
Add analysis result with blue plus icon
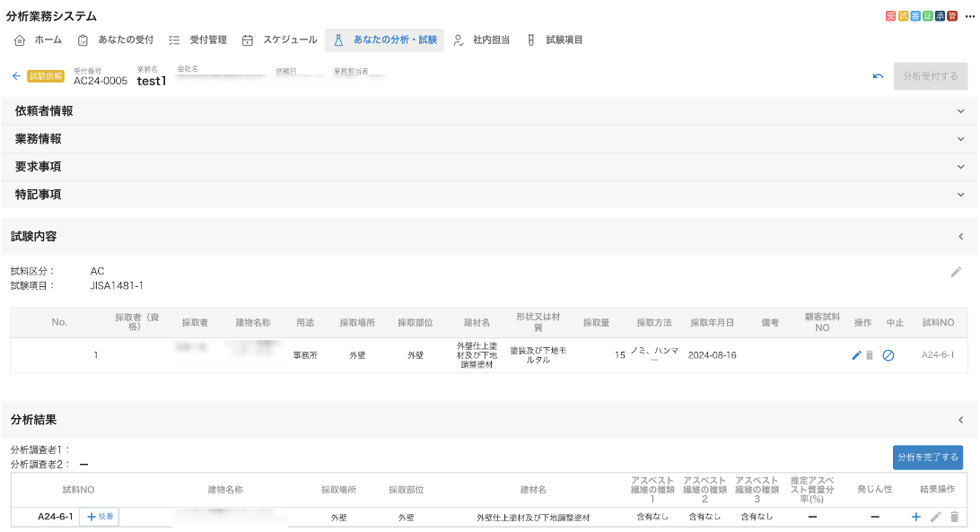[916, 517]
